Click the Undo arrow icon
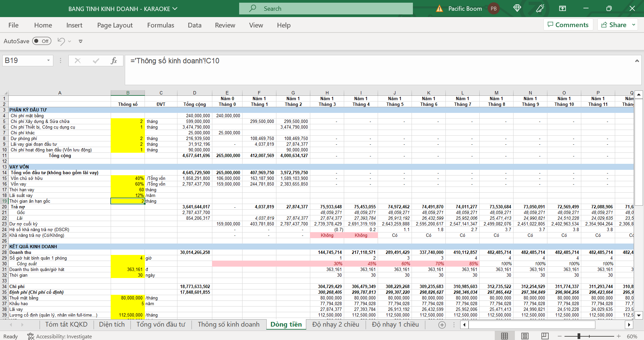Screen dimensions: 644x340 [61, 41]
